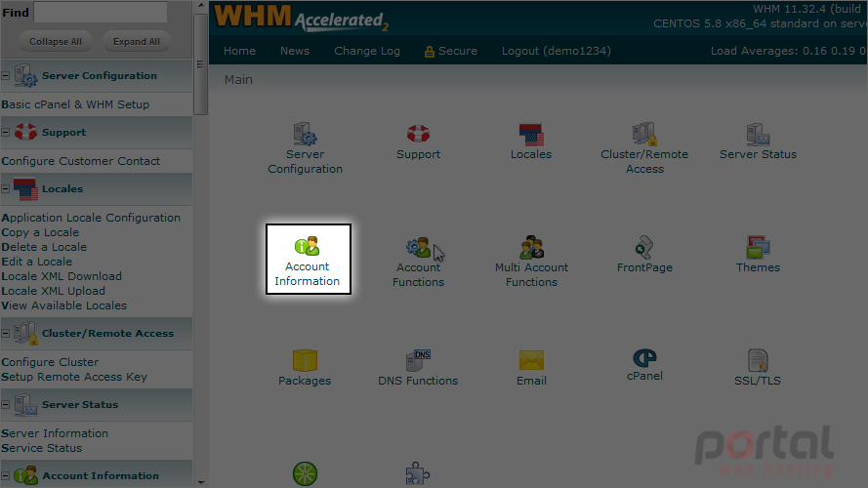Image resolution: width=868 pixels, height=488 pixels.
Task: Open Setup Remote Access Key link
Action: click(74, 377)
